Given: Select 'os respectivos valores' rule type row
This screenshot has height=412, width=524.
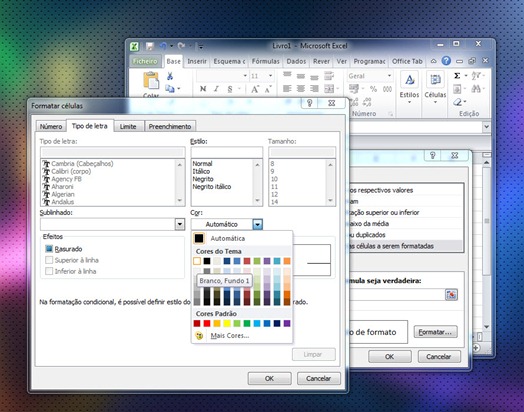Looking at the screenshot, I should pos(405,190).
